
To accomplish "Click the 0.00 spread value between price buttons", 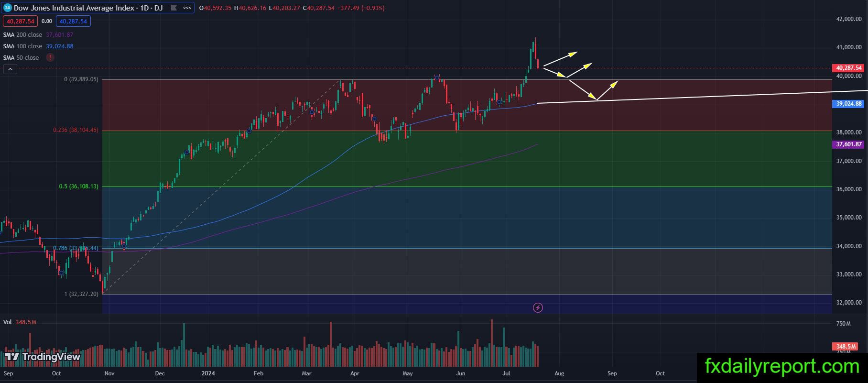I will click(47, 21).
